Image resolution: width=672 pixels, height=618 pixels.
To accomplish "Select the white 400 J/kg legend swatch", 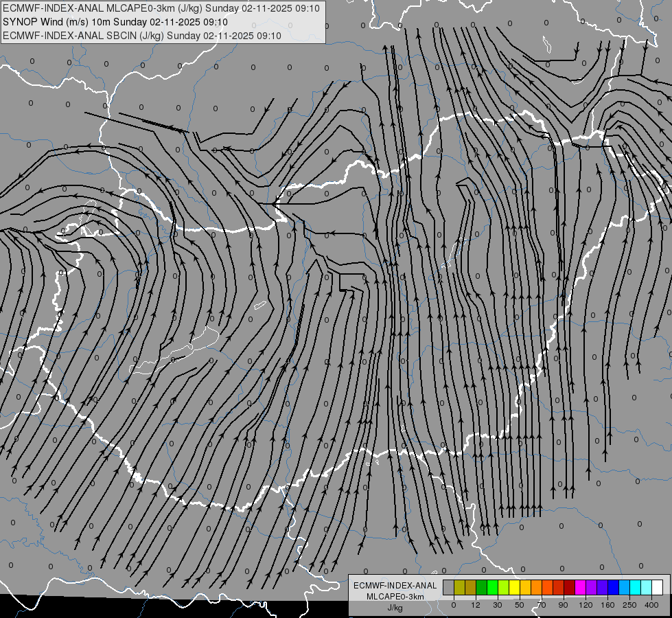I will [x=657, y=587].
